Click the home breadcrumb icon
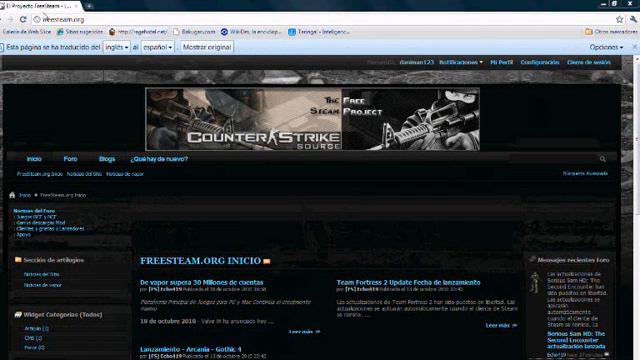Screen dimensions: 640x360 (12, 195)
